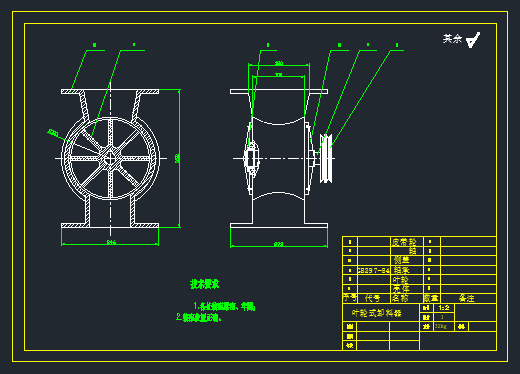
Task: Click the 代号 column header
Action: (x=373, y=298)
